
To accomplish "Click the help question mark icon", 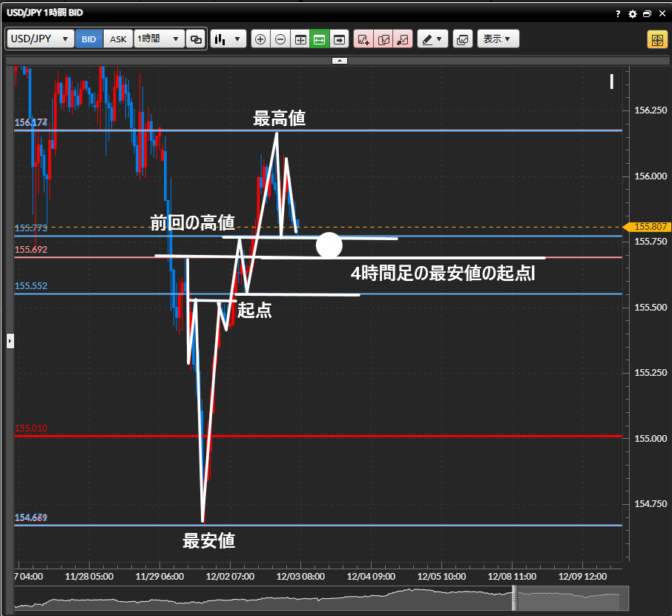I will coord(619,14).
